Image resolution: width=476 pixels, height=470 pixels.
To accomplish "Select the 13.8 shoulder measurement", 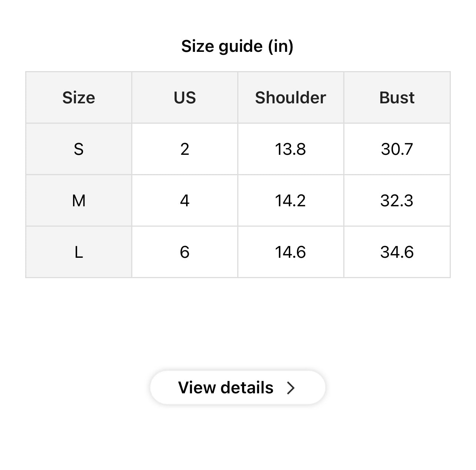I will point(291,149).
